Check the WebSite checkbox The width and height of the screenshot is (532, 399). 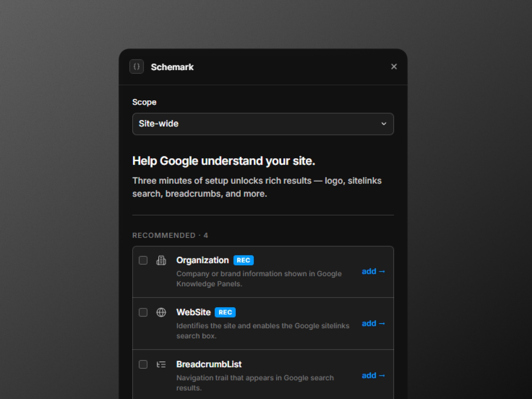tap(143, 312)
